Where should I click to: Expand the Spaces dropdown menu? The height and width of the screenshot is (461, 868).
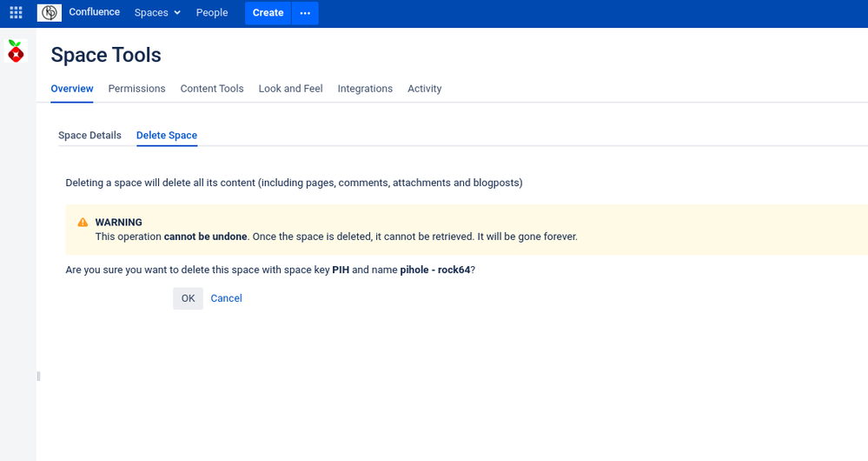(157, 12)
